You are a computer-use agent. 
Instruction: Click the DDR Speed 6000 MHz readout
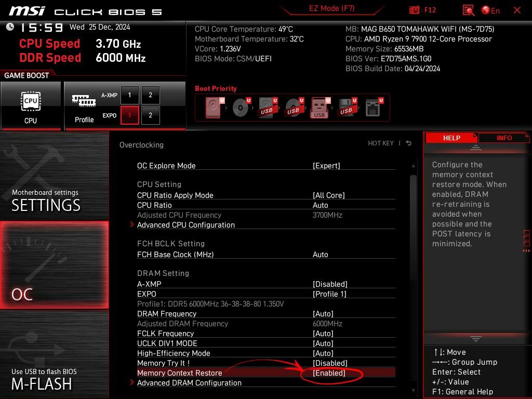coord(83,58)
